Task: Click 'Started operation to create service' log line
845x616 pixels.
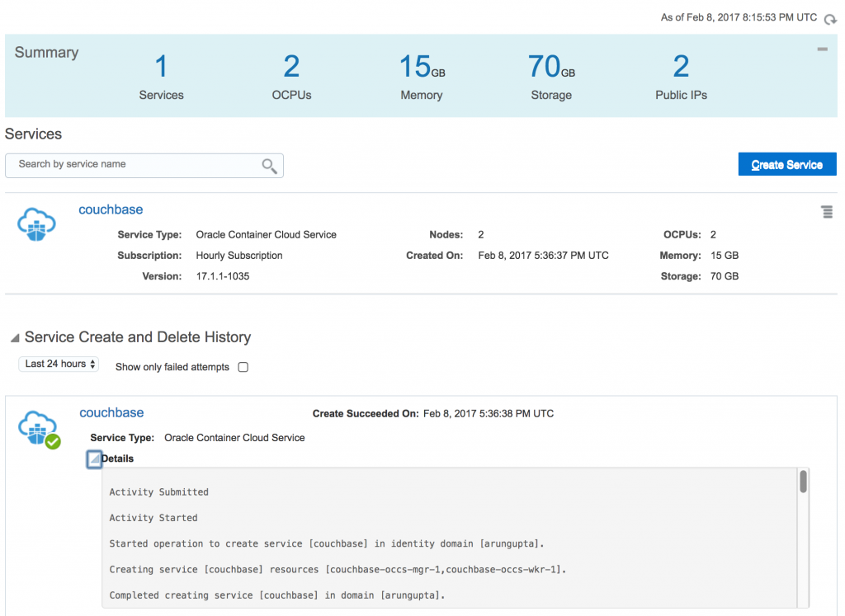Action: click(327, 543)
